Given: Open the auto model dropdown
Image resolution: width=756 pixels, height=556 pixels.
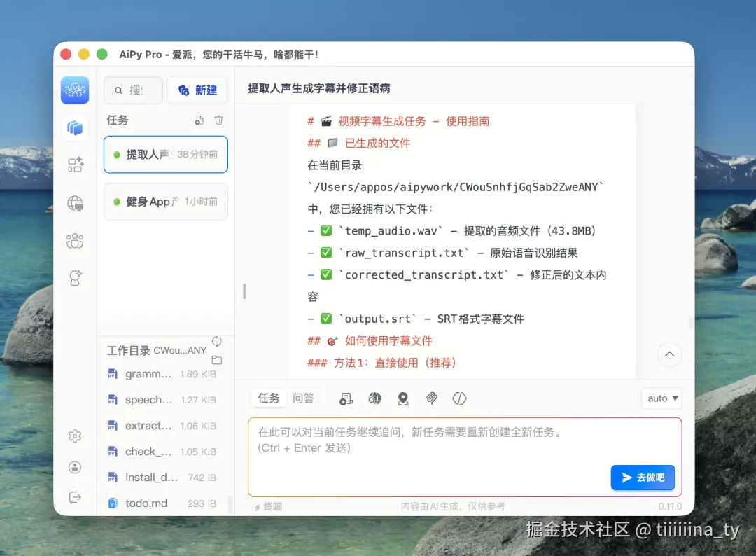Looking at the screenshot, I should (661, 398).
